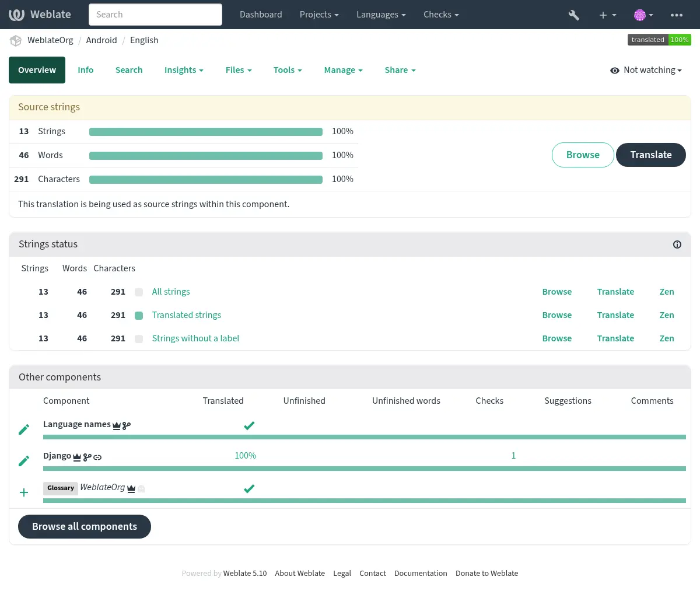Open the Language names component

click(77, 424)
